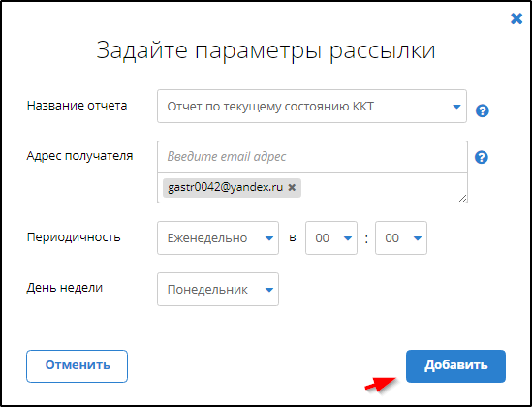This screenshot has height=407, width=532.
Task: Expand the 'Понедельник' day of week dropdown
Action: pyautogui.click(x=218, y=290)
